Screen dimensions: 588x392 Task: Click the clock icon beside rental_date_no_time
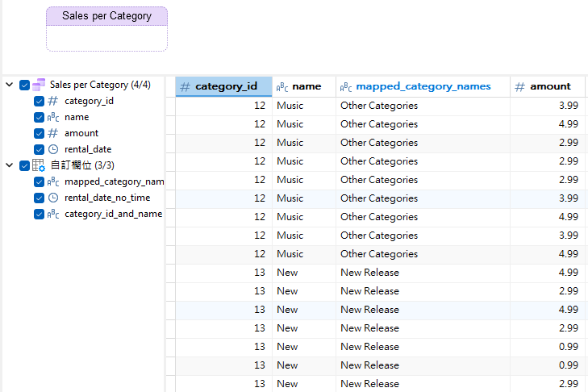click(53, 198)
